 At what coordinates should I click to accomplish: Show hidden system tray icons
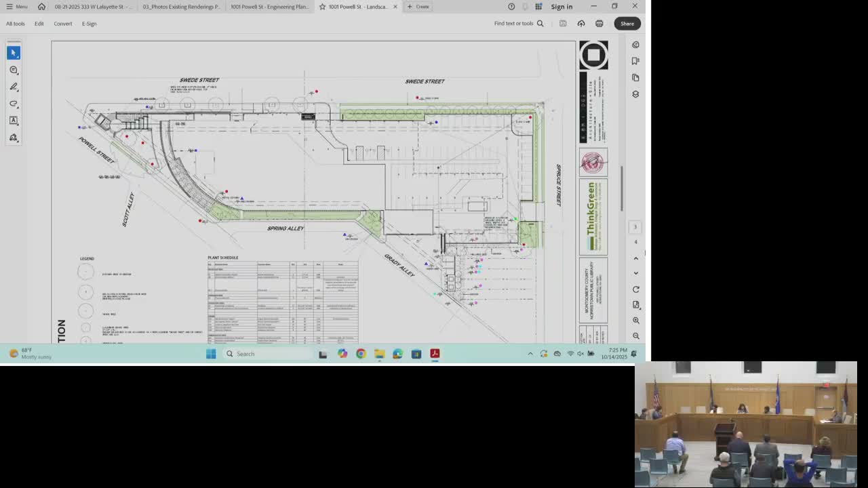[530, 354]
